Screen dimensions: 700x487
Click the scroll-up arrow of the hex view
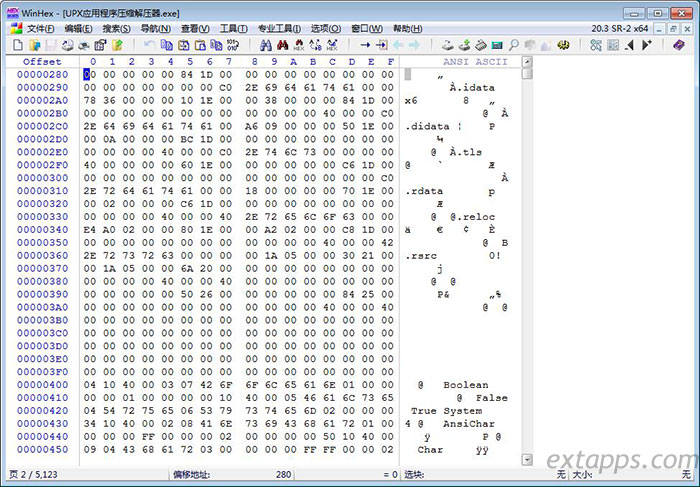[527, 62]
